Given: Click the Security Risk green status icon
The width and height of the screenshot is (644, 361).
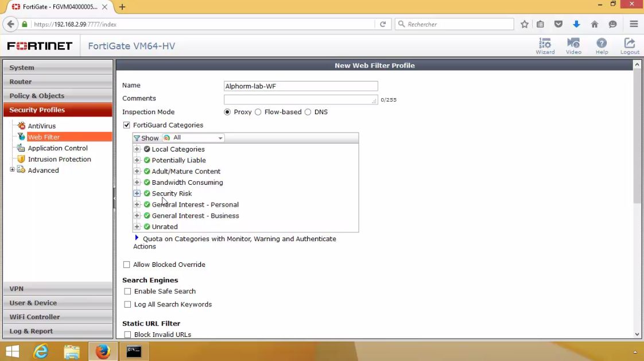Looking at the screenshot, I should (x=146, y=193).
